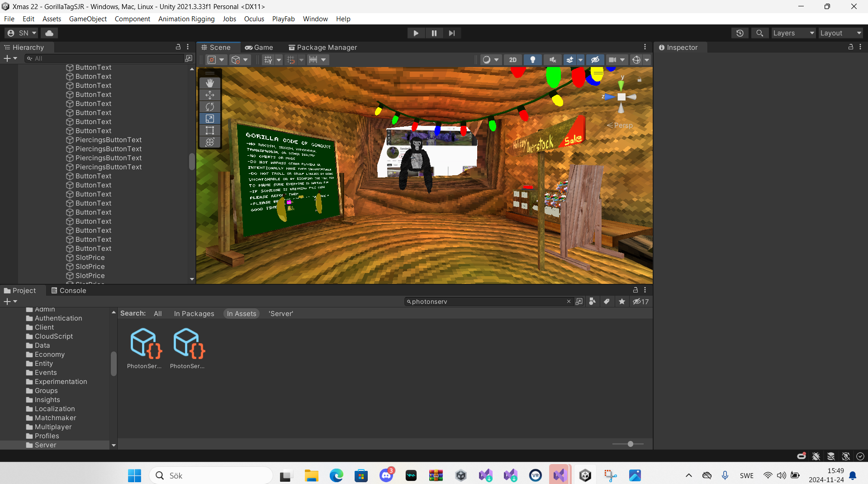The image size is (868, 484).
Task: Toggle scene lighting bulb button
Action: tap(533, 60)
